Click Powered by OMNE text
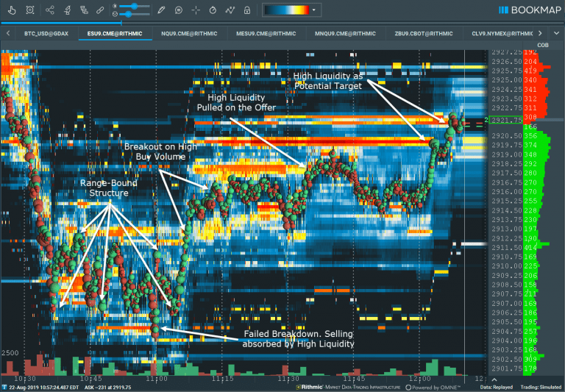 click(433, 388)
